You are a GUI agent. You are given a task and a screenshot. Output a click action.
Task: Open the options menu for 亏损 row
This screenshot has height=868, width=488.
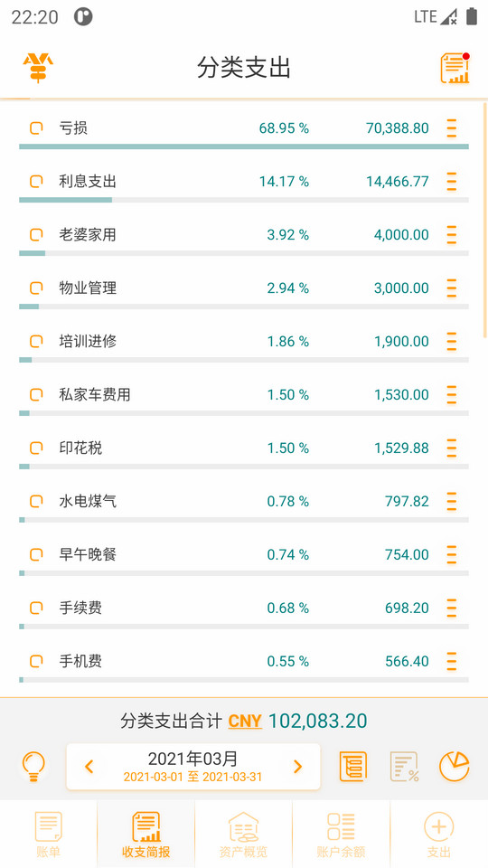[452, 128]
